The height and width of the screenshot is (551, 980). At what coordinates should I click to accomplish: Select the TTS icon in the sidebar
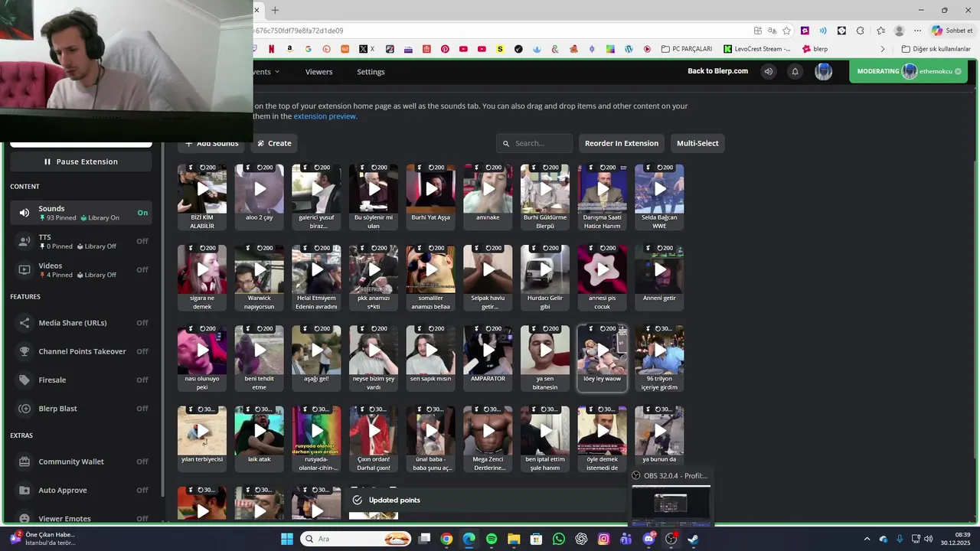point(24,241)
